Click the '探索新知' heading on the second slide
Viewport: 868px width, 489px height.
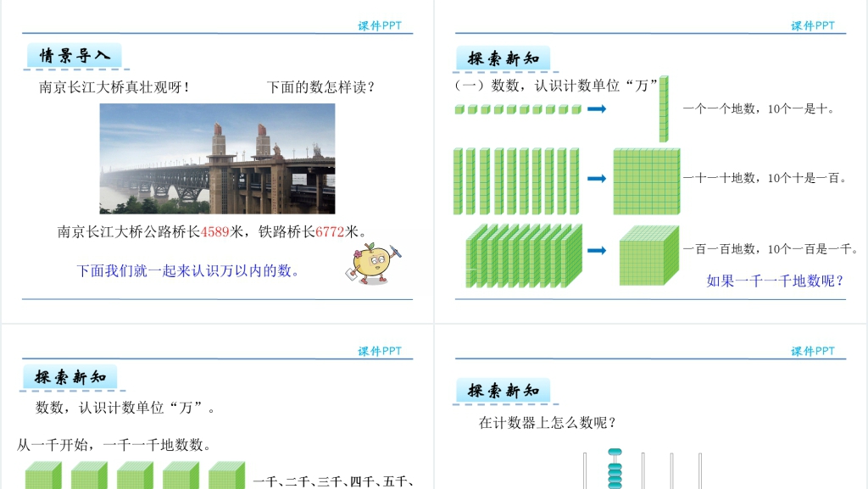pos(504,58)
